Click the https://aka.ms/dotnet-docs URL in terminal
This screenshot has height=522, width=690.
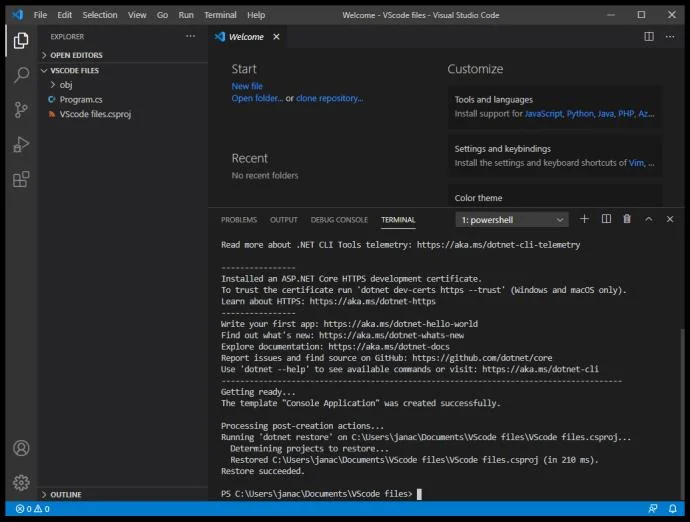389,347
